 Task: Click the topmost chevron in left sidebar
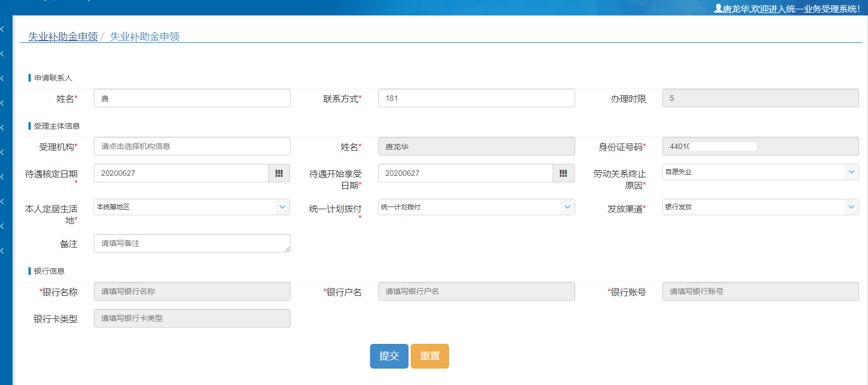[3, 29]
